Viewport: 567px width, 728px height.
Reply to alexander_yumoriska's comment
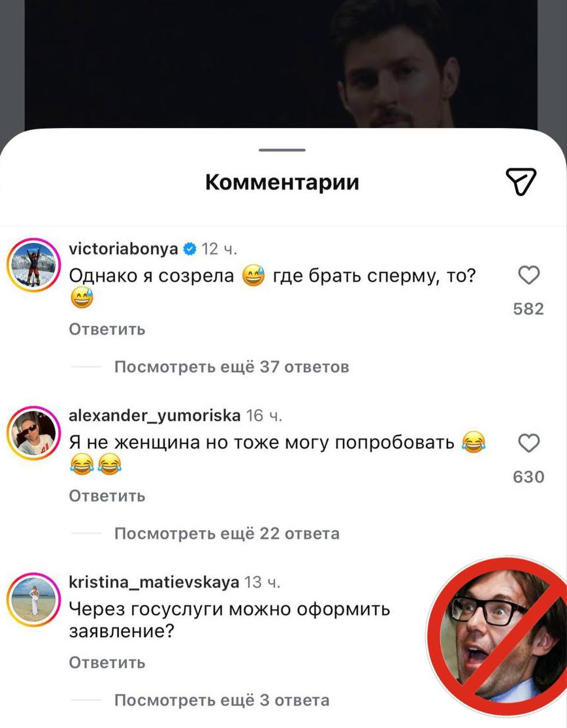click(x=107, y=496)
